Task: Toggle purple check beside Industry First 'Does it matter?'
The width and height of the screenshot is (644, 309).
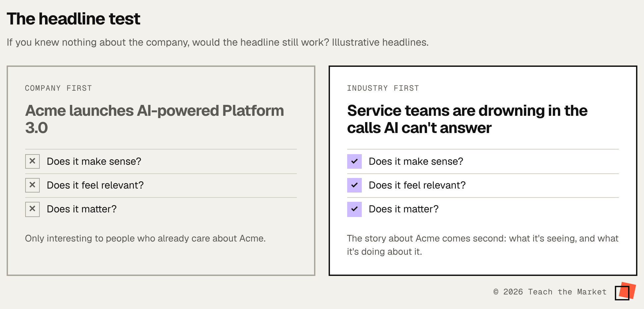Action: 354,209
